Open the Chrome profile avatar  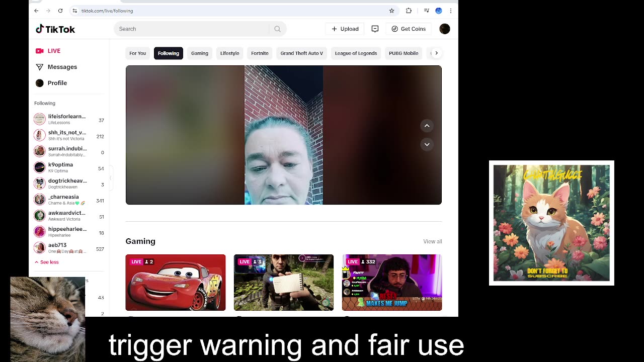(x=438, y=11)
